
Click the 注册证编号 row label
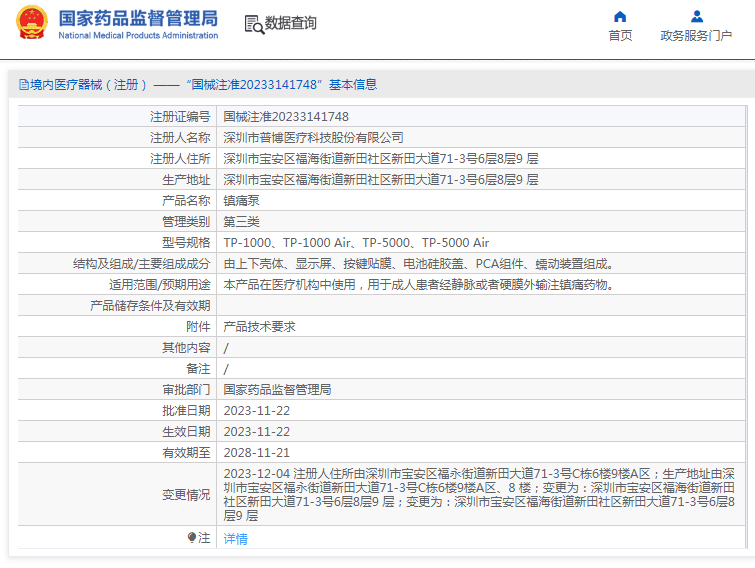coord(180,116)
